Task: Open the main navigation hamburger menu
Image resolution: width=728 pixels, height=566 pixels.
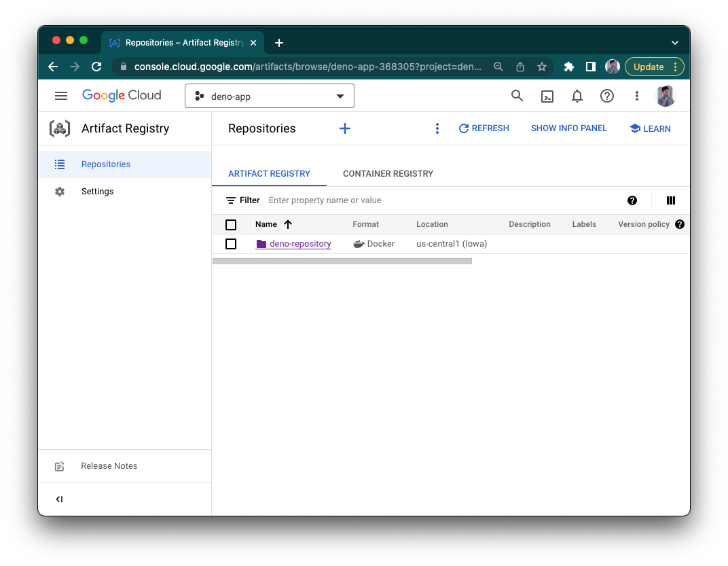Action: tap(61, 95)
